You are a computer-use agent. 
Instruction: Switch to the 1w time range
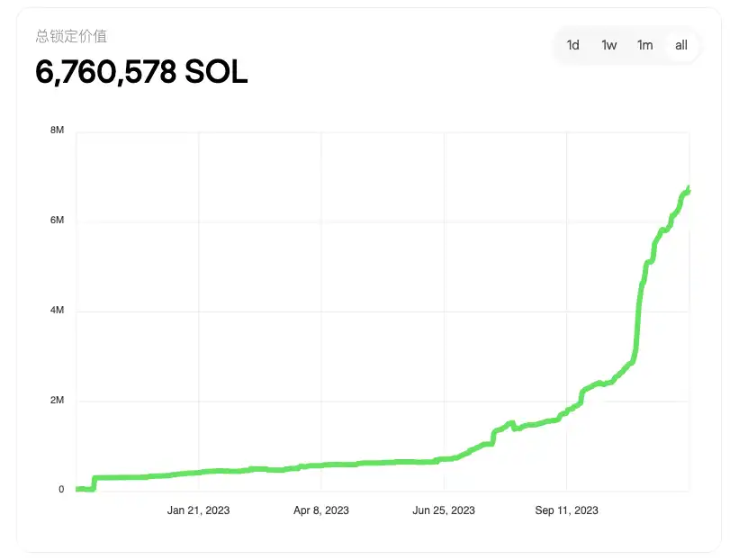pos(609,45)
